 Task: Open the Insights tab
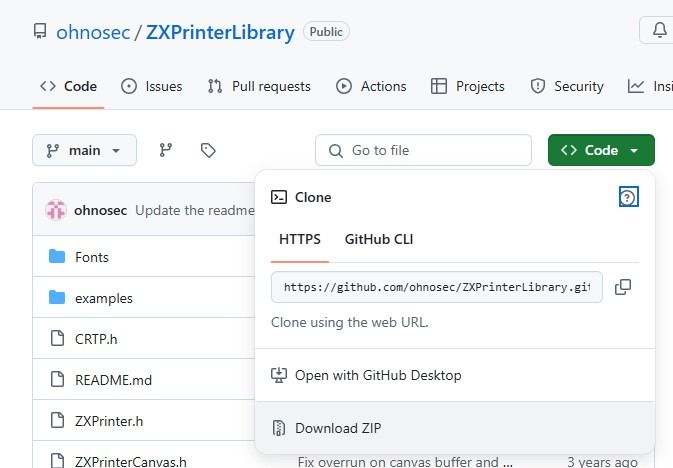coord(650,86)
